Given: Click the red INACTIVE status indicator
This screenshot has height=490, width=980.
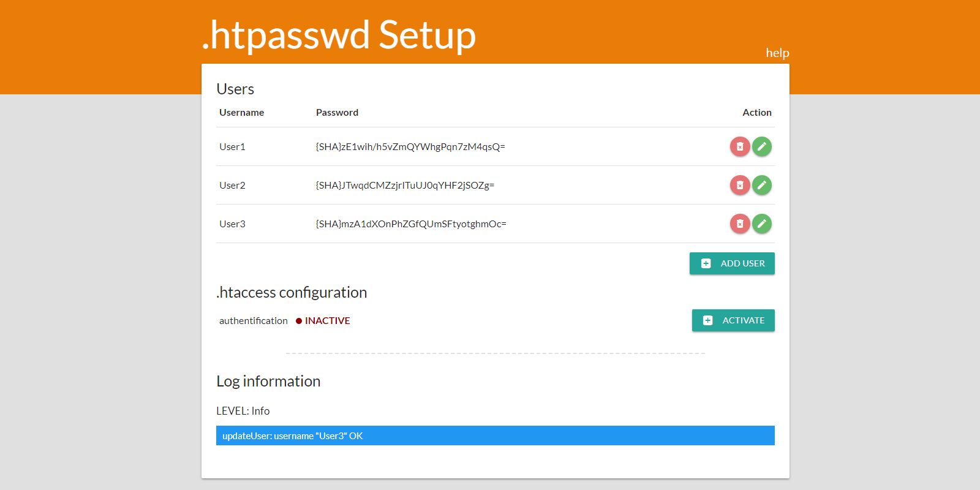Looking at the screenshot, I should [x=323, y=321].
